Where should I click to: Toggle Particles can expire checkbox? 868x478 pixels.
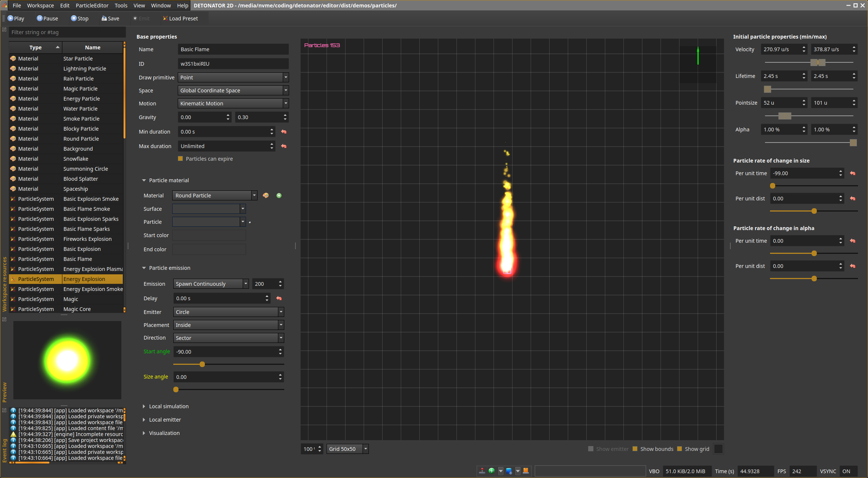pos(181,159)
